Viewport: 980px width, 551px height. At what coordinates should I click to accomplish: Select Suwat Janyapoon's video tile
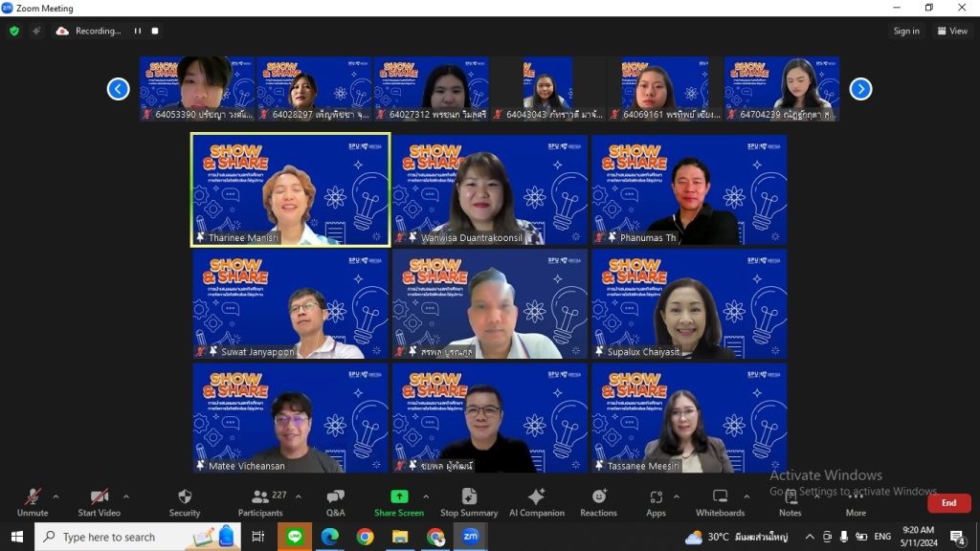(x=291, y=304)
